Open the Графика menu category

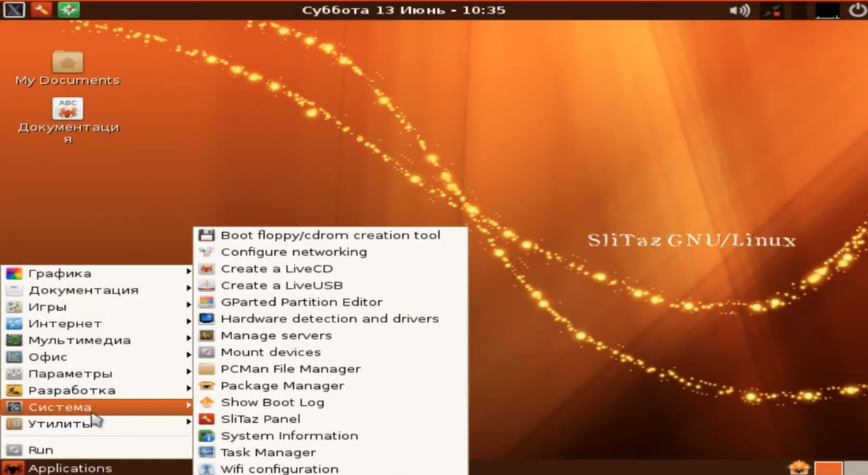(x=98, y=273)
